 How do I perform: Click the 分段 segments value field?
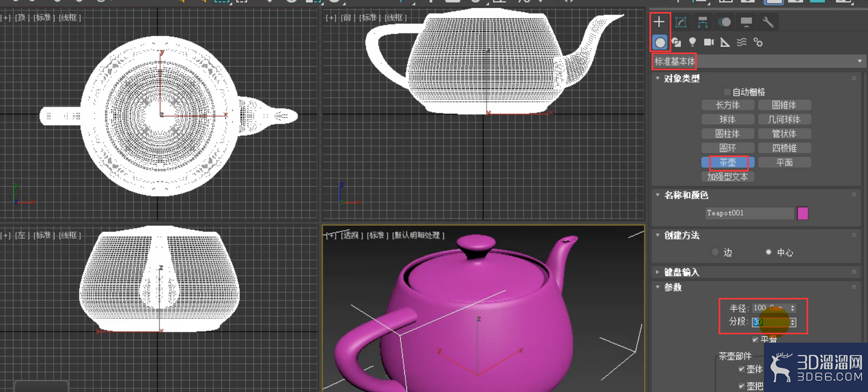click(771, 322)
